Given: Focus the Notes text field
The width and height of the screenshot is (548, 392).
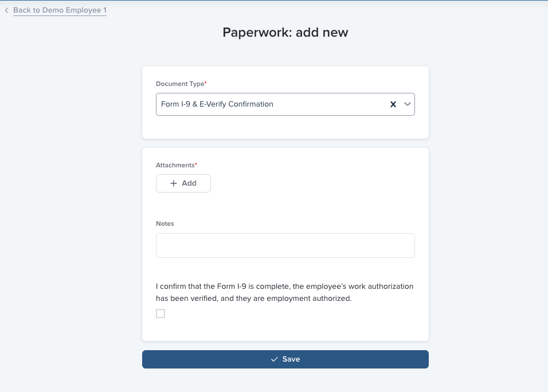Looking at the screenshot, I should point(285,245).
